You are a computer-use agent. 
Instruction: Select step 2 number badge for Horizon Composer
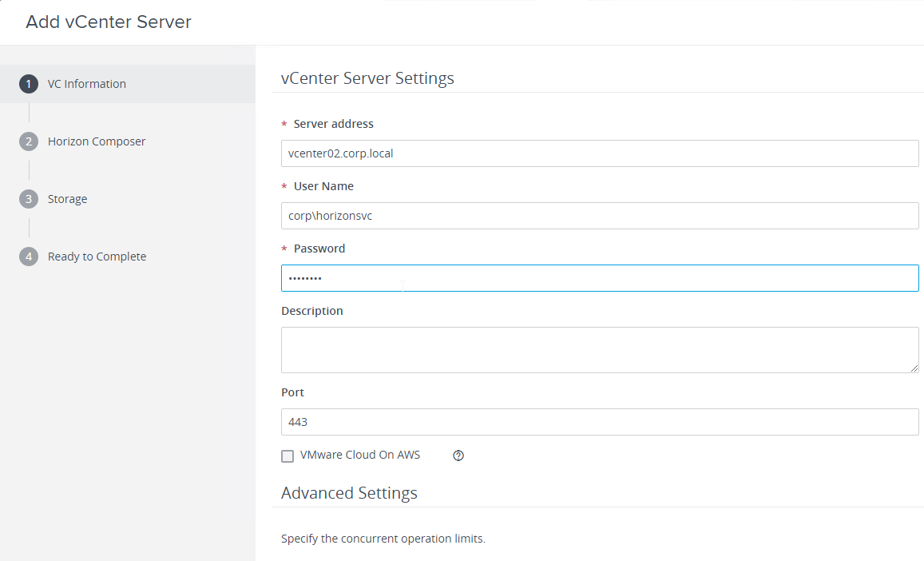tap(28, 141)
